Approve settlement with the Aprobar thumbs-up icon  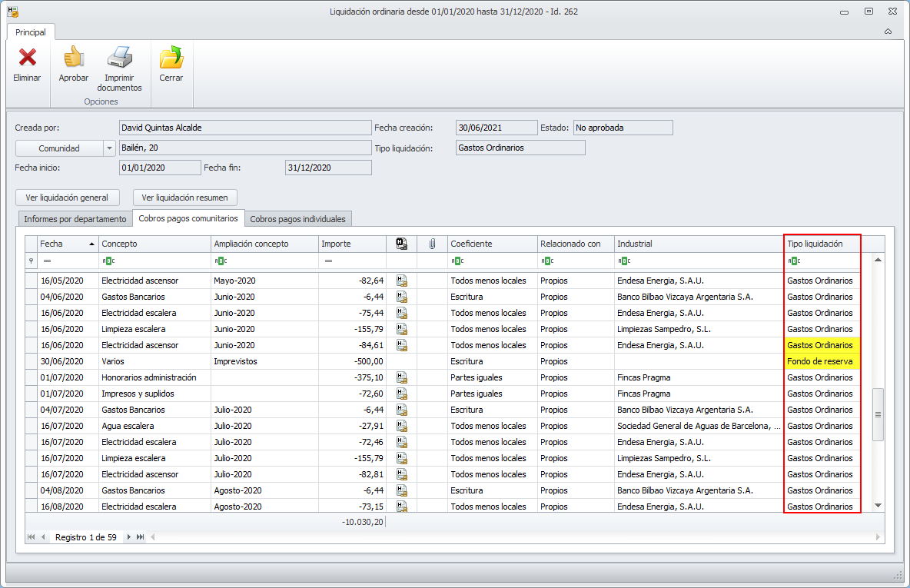[x=74, y=58]
